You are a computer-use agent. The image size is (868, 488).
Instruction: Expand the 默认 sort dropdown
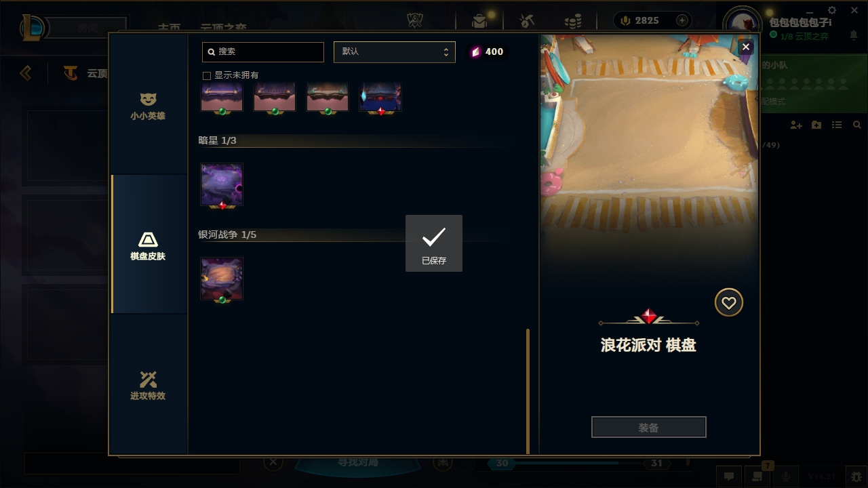point(395,52)
